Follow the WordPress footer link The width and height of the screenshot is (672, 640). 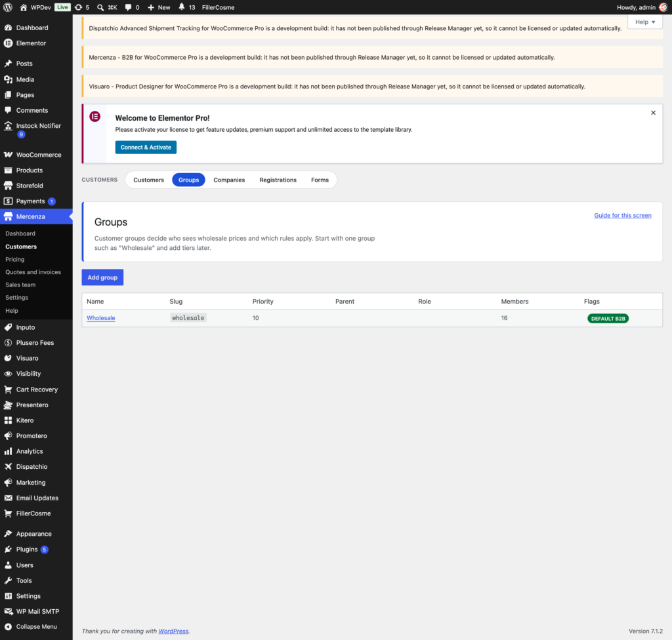pyautogui.click(x=173, y=631)
